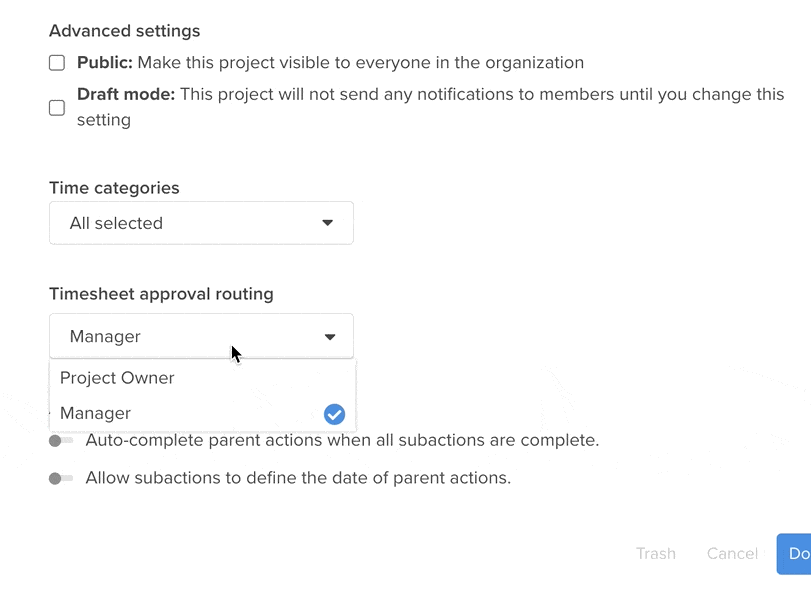Image resolution: width=811 pixels, height=604 pixels.
Task: Choose Project Owner from routing list
Action: (x=117, y=378)
